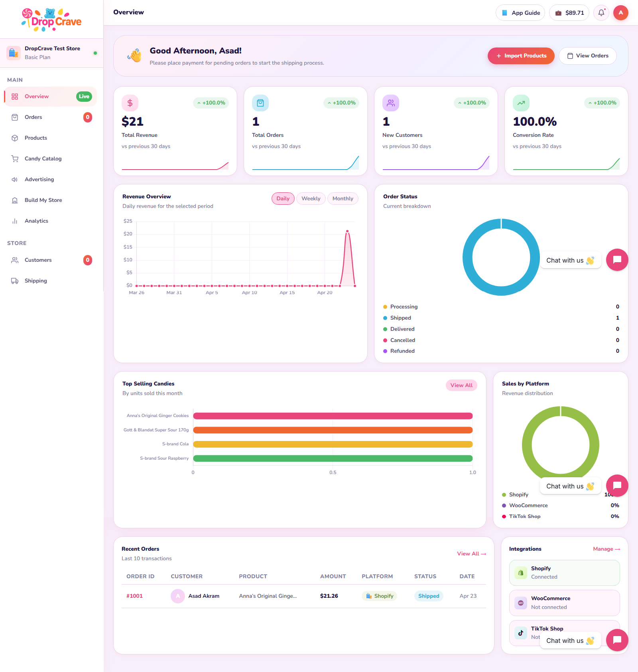The width and height of the screenshot is (638, 672).
Task: Open Products in the sidebar
Action: (x=50, y=138)
